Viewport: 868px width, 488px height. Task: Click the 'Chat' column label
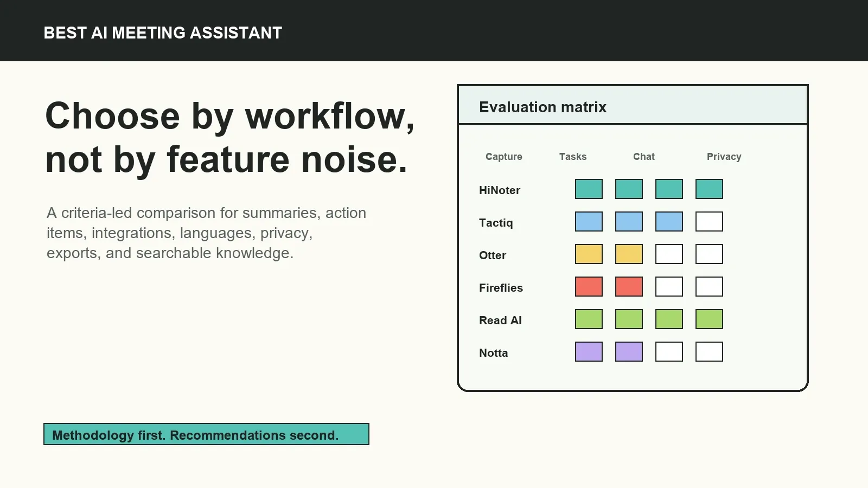pyautogui.click(x=644, y=157)
